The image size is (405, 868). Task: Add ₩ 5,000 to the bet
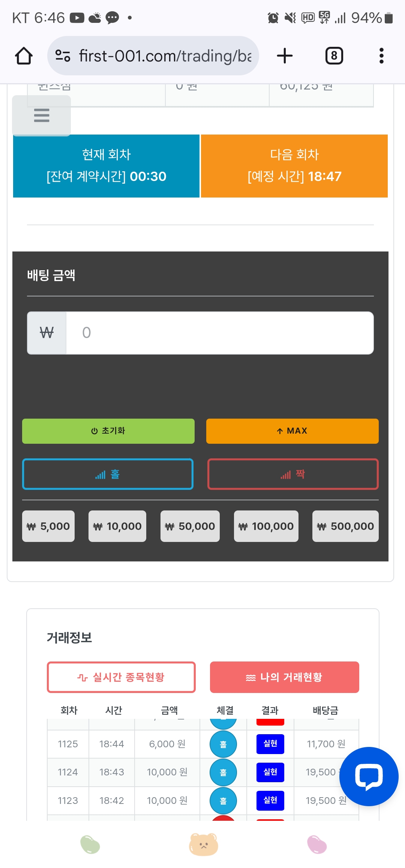pyautogui.click(x=48, y=526)
